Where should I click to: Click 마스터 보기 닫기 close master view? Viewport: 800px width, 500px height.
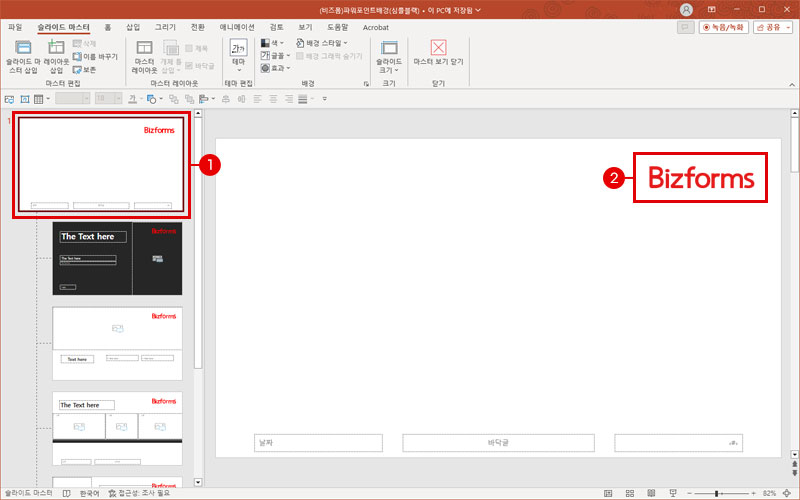[x=438, y=53]
